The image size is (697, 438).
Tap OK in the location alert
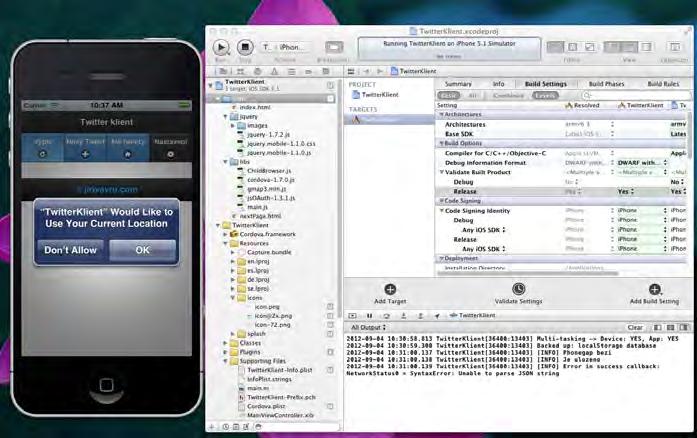142,250
